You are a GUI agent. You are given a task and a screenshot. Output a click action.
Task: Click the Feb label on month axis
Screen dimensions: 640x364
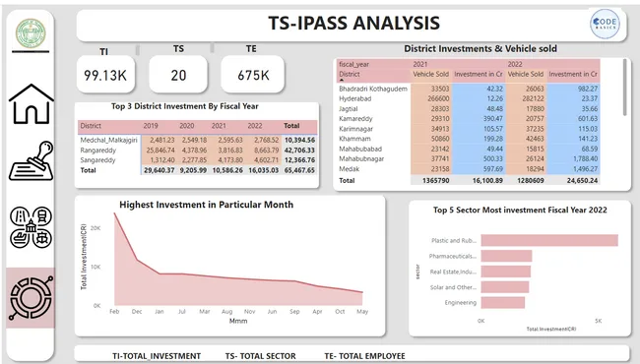[114, 312]
